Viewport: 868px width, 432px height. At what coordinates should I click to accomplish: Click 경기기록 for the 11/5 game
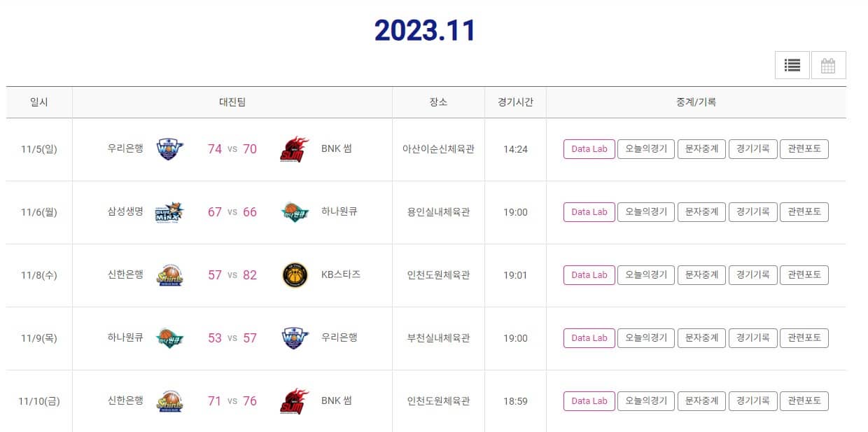click(x=752, y=149)
